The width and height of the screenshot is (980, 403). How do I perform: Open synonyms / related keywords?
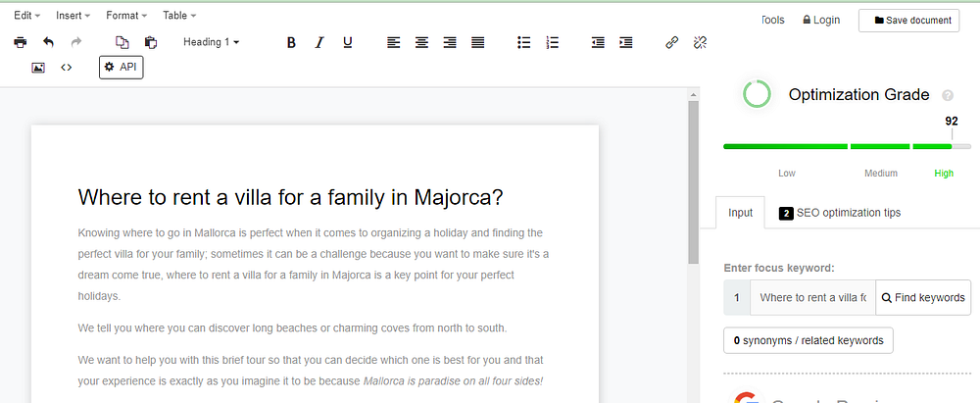[808, 340]
